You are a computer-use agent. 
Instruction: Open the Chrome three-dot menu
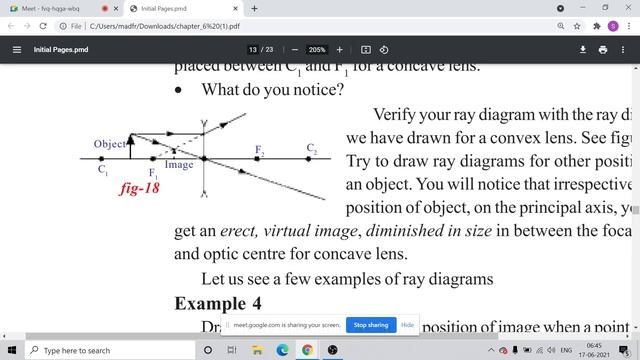pyautogui.click(x=629, y=26)
